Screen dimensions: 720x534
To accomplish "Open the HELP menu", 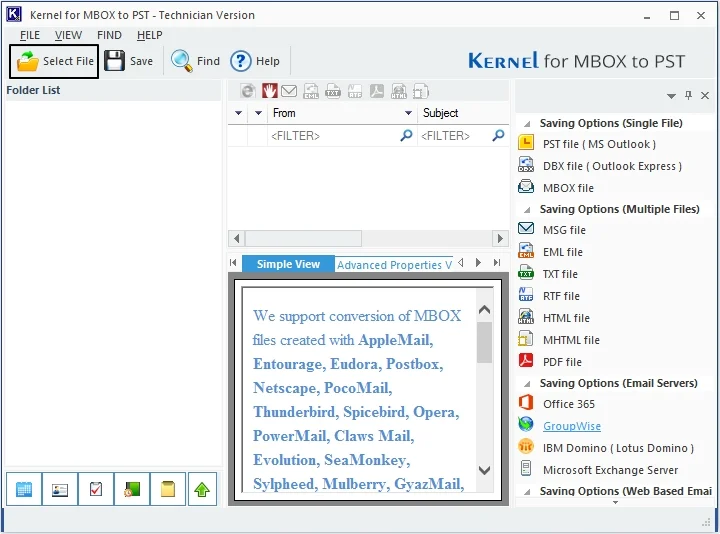I will pos(150,35).
